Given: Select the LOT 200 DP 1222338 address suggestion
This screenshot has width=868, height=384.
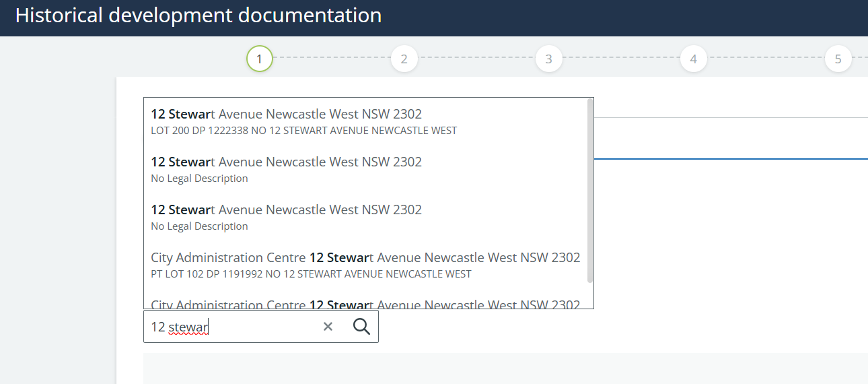Looking at the screenshot, I should [x=303, y=121].
